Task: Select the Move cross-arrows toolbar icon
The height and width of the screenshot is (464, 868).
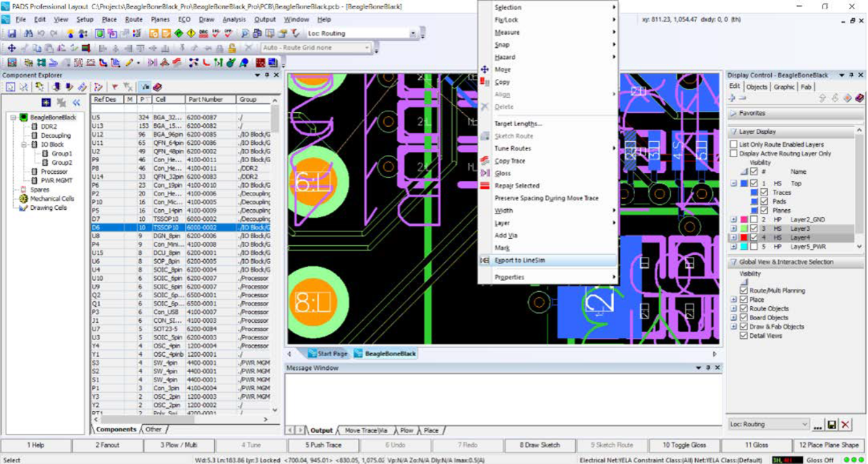Action: 12,48
